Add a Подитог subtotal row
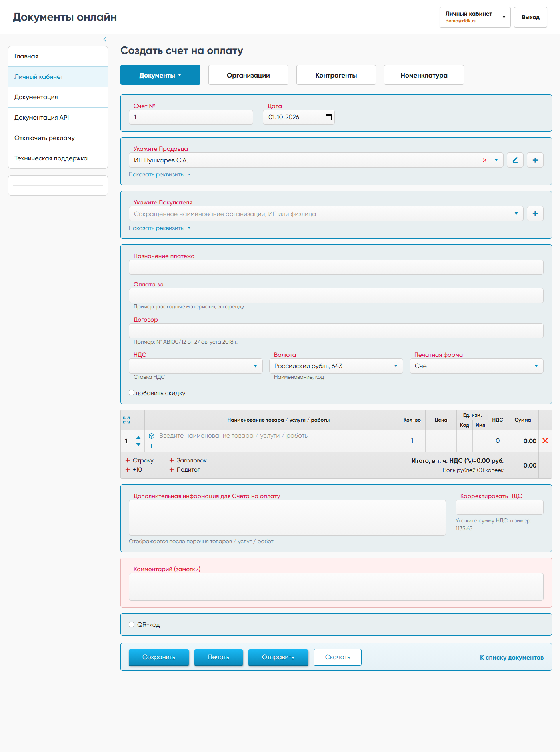 click(x=184, y=470)
